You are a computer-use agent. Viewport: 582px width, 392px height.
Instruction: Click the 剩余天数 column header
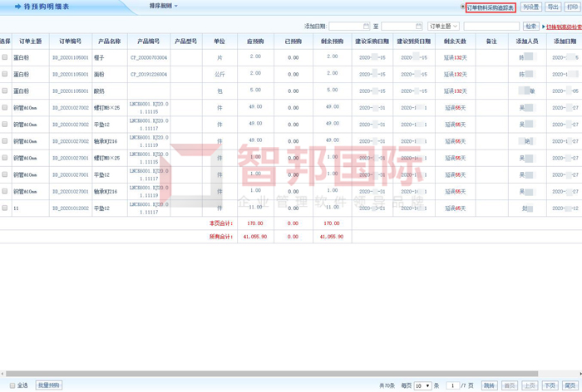point(455,41)
